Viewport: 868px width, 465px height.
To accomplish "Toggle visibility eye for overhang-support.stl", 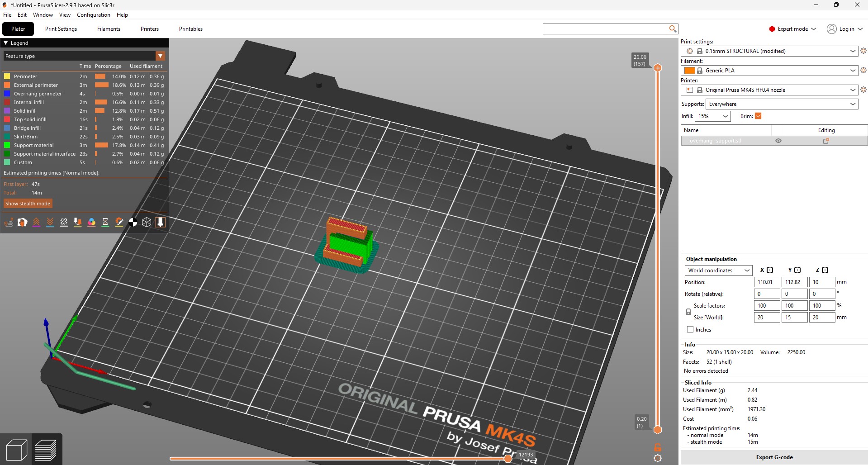I will click(778, 141).
